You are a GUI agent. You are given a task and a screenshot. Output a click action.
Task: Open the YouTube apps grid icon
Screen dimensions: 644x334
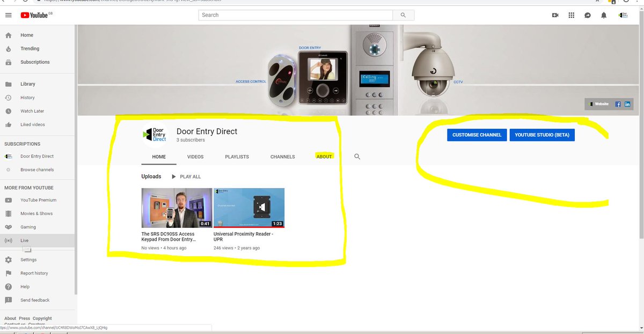[572, 15]
